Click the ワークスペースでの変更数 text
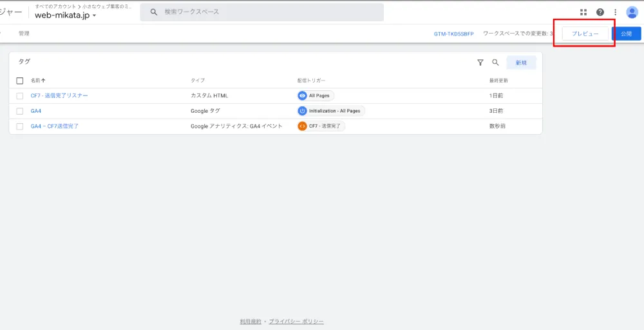 click(x=518, y=34)
